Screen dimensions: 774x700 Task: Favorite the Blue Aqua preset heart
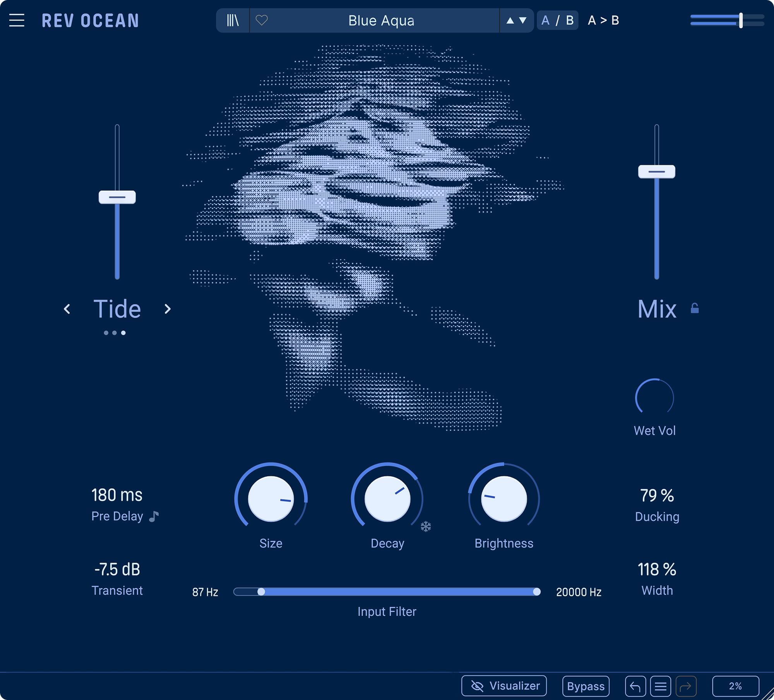click(x=262, y=20)
